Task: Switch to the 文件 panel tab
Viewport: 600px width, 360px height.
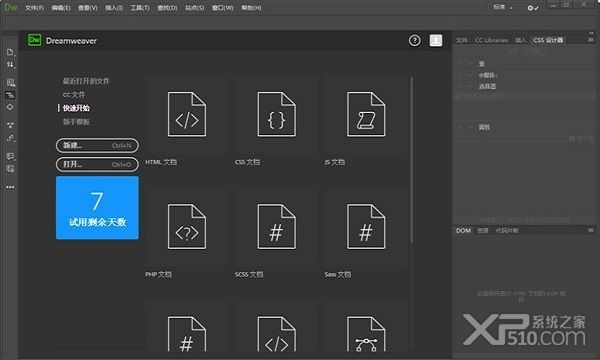Action: coord(462,40)
